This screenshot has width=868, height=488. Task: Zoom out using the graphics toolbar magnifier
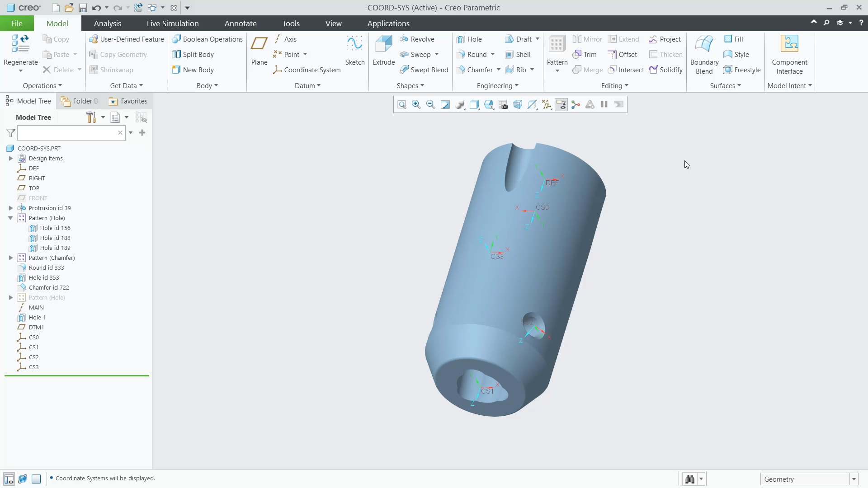click(x=430, y=105)
